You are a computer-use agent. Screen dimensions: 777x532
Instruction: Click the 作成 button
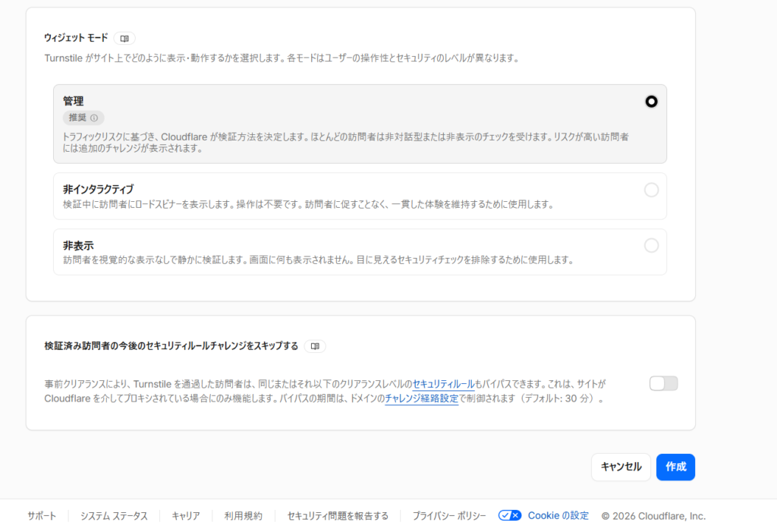[x=675, y=467]
